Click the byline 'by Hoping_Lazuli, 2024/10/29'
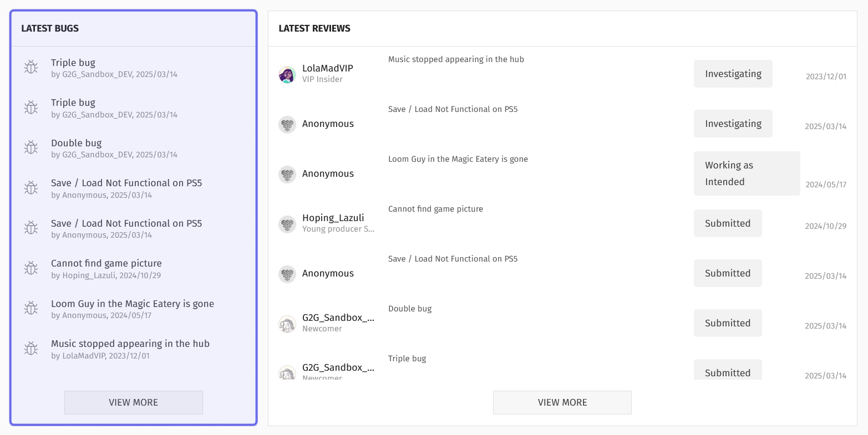Screen dimensions: 868x435 pos(106,275)
